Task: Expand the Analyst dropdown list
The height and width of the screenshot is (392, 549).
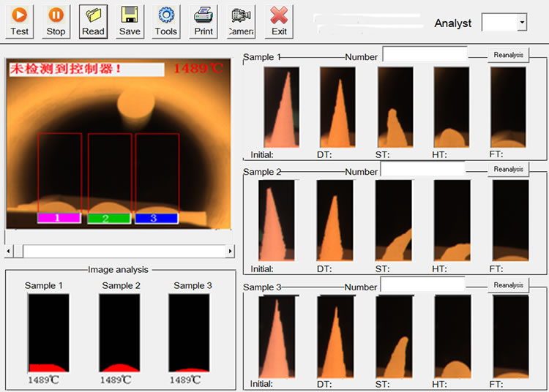Action: [x=521, y=23]
